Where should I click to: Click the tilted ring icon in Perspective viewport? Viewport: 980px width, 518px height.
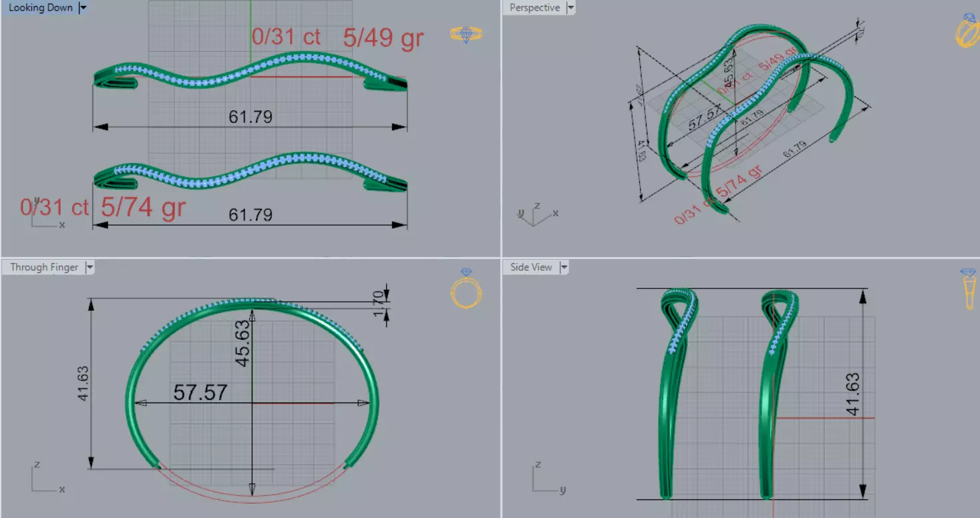(x=967, y=30)
